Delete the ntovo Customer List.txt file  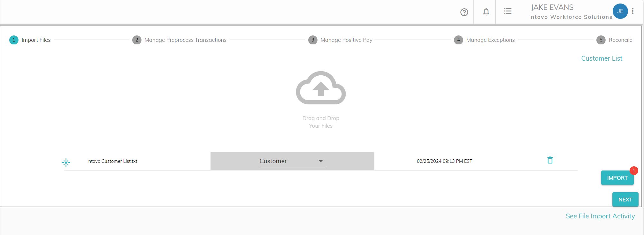[x=550, y=160]
